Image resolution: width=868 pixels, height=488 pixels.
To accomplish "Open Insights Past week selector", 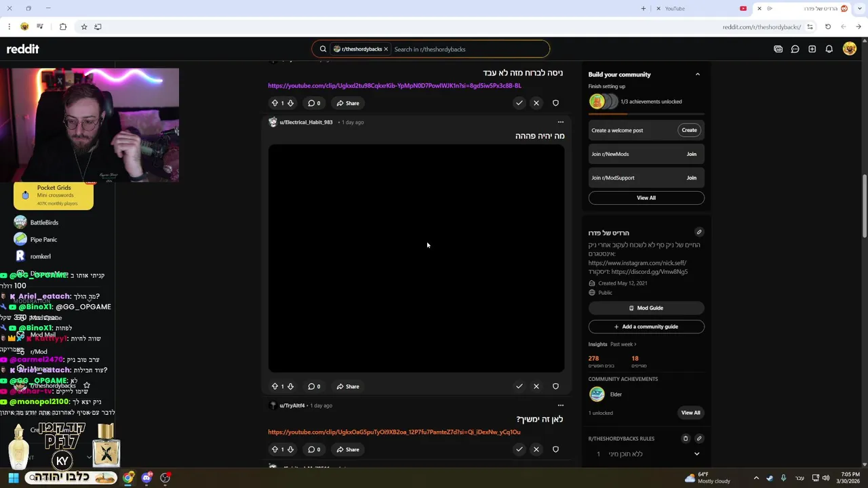I will click(x=623, y=344).
